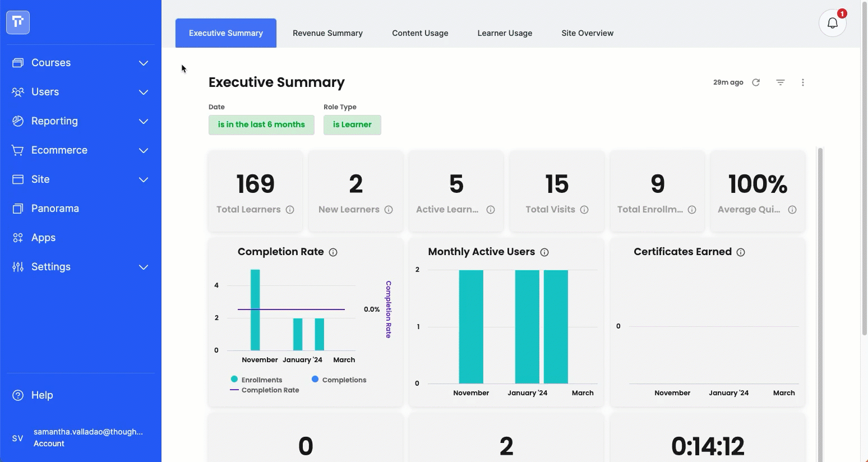Edit the 'is in the last 6 months' date filter
Image resolution: width=868 pixels, height=462 pixels.
(x=261, y=125)
